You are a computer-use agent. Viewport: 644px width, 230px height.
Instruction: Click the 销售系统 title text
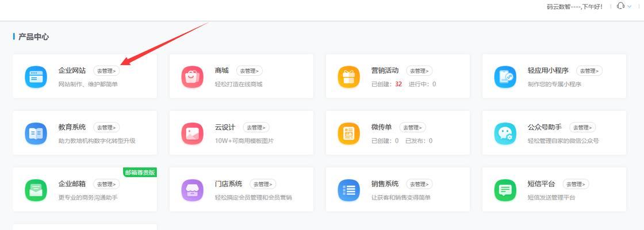tap(385, 184)
